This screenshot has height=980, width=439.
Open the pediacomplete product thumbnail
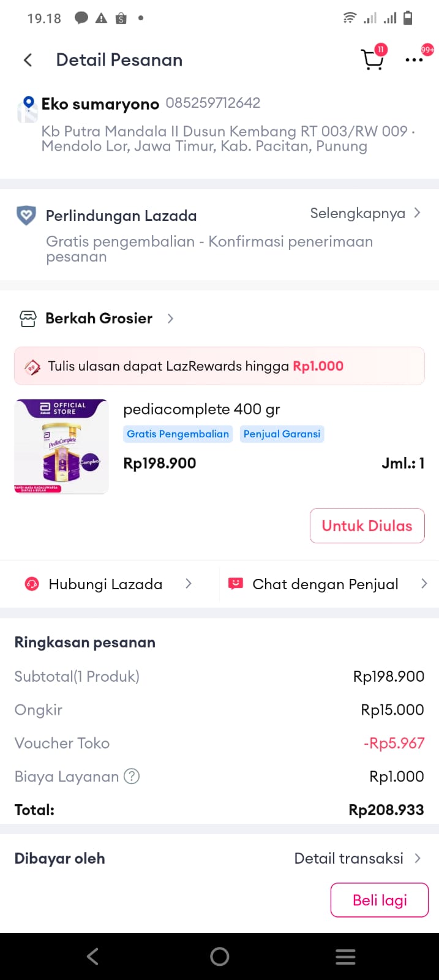pyautogui.click(x=61, y=447)
